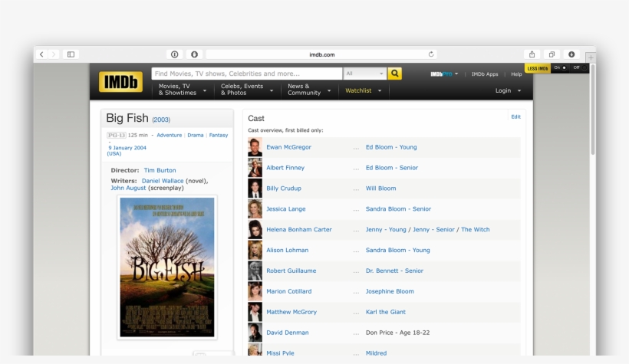Open Ewan McGregor's headshot thumbnail
629x364 pixels.
tap(255, 147)
